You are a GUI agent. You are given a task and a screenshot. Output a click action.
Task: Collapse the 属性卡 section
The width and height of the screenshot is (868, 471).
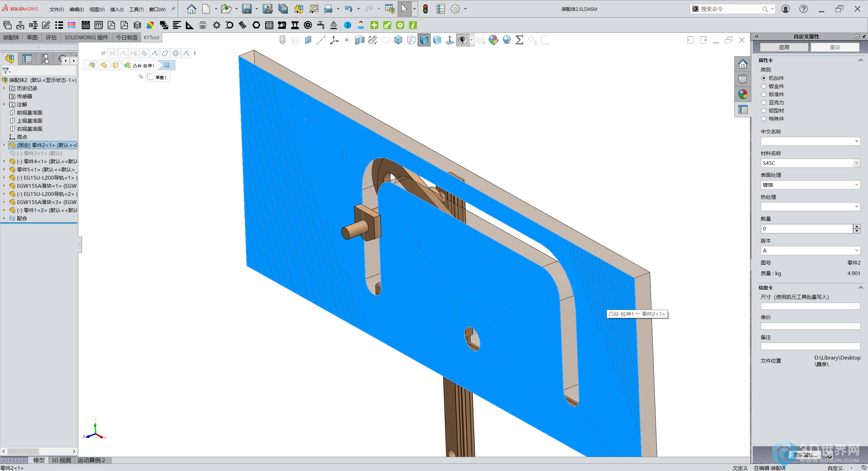(x=861, y=60)
